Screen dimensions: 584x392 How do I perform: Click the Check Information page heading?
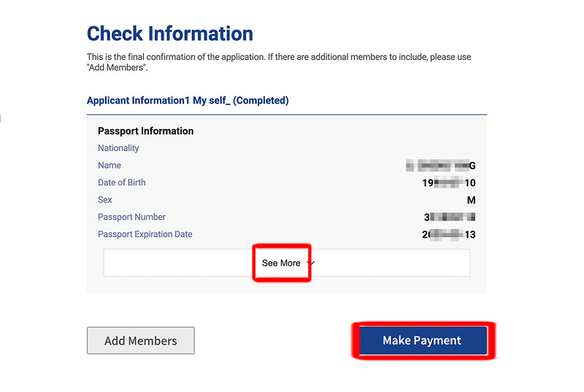[x=170, y=34]
